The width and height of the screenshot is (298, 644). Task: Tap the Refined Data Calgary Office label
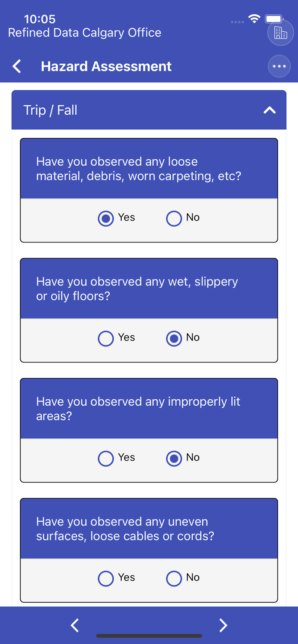[x=85, y=33]
